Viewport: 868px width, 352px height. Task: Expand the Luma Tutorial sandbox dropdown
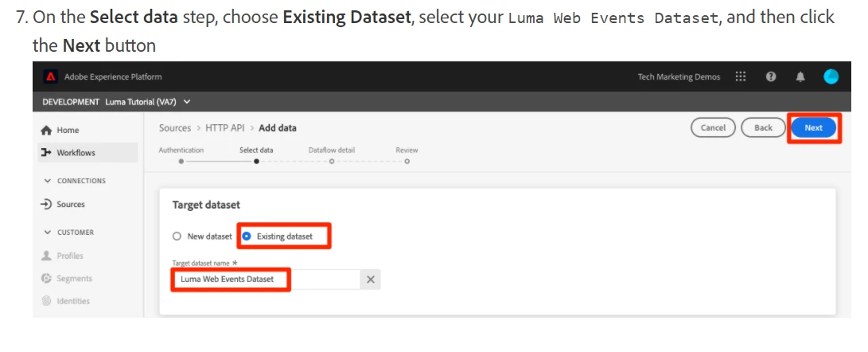tap(186, 101)
